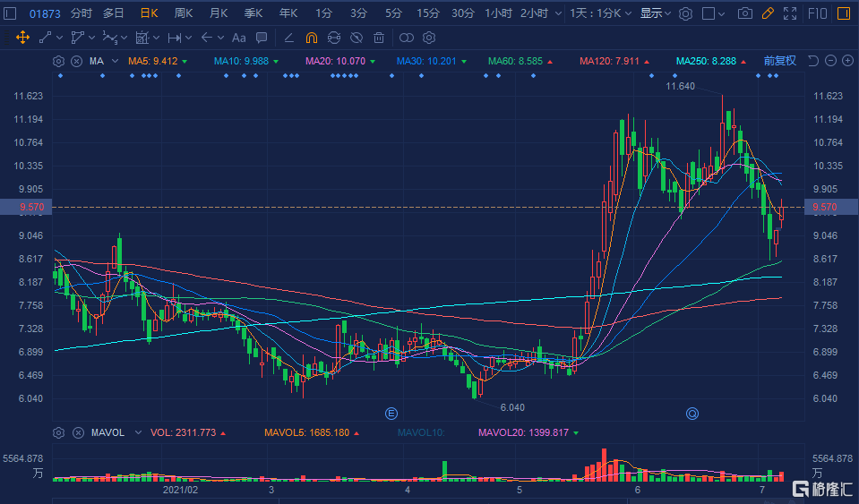Switch to 周K weekly chart tab

pyautogui.click(x=184, y=13)
